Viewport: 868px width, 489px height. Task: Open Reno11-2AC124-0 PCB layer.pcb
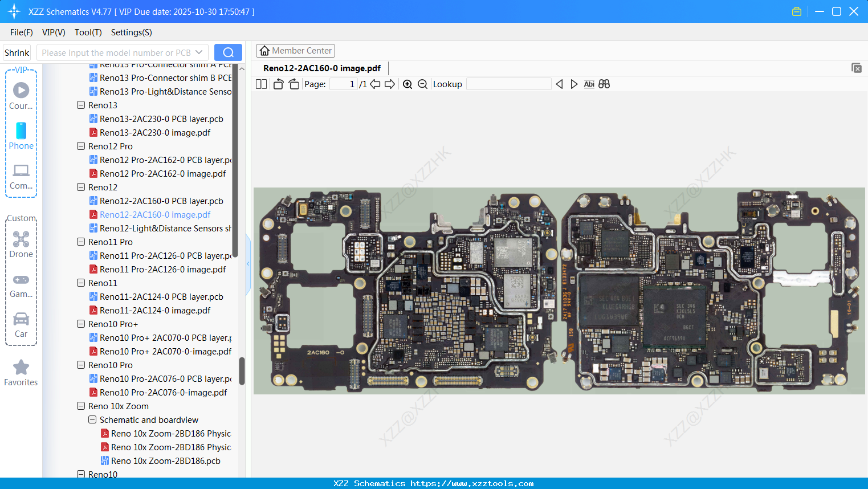click(161, 296)
